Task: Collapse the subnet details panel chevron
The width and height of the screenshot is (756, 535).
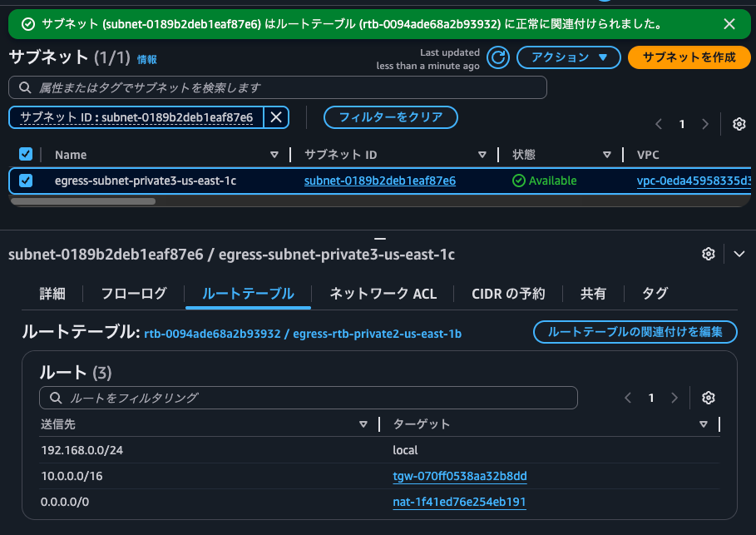Action: (739, 253)
